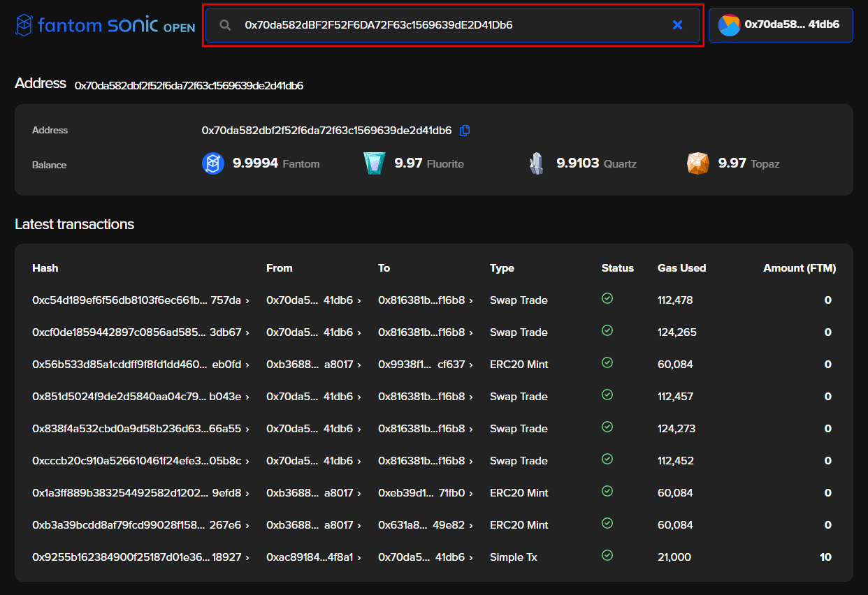Click success status icon in 0xcf0de18 row
Viewport: 868px width, 595px height.
click(x=607, y=330)
